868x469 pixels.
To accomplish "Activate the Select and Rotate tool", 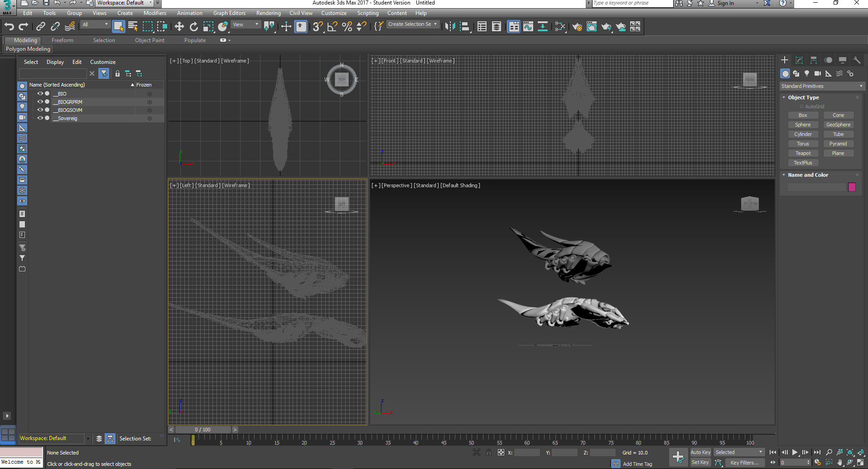I will pos(193,27).
